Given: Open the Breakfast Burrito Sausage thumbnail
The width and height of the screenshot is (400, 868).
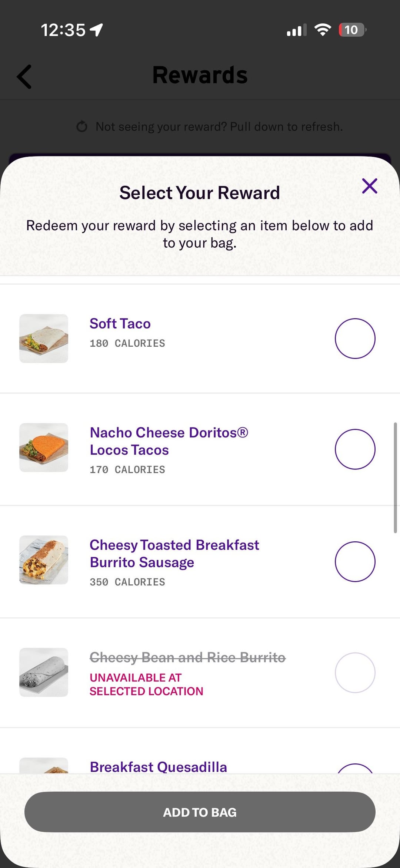Looking at the screenshot, I should [x=44, y=560].
